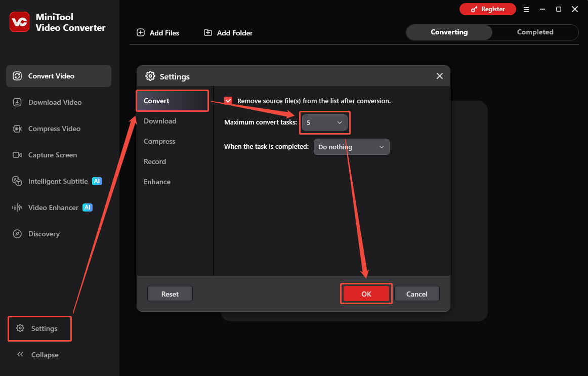Viewport: 588px width, 376px height.
Task: Open the hamburger menu in title bar
Action: [526, 10]
